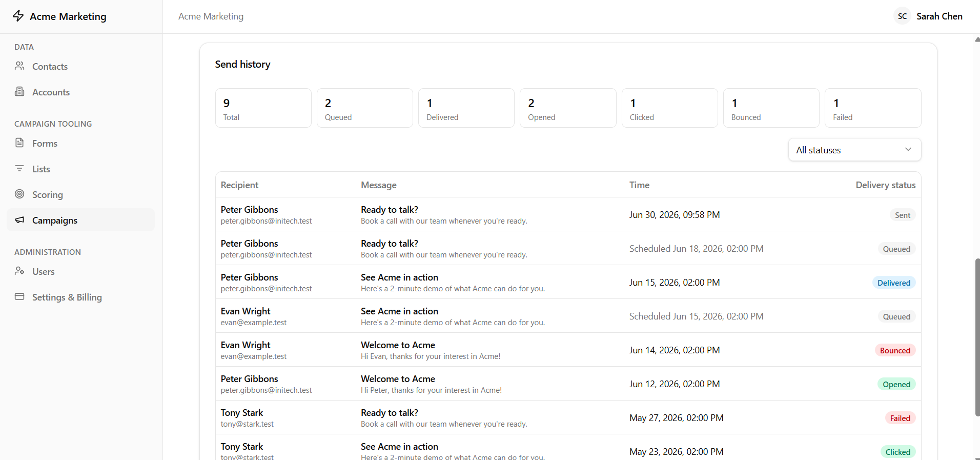Click the Accounts building icon
This screenshot has width=980, height=460.
19,91
